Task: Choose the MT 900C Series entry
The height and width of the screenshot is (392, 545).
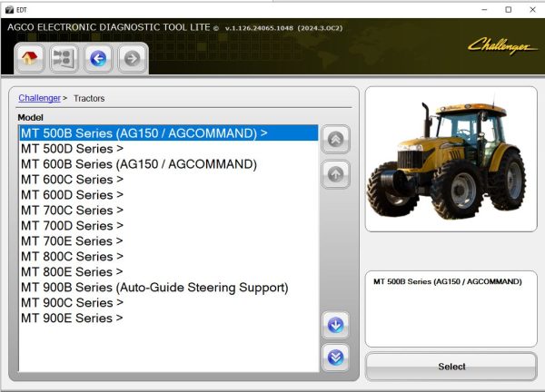Action: [169, 303]
